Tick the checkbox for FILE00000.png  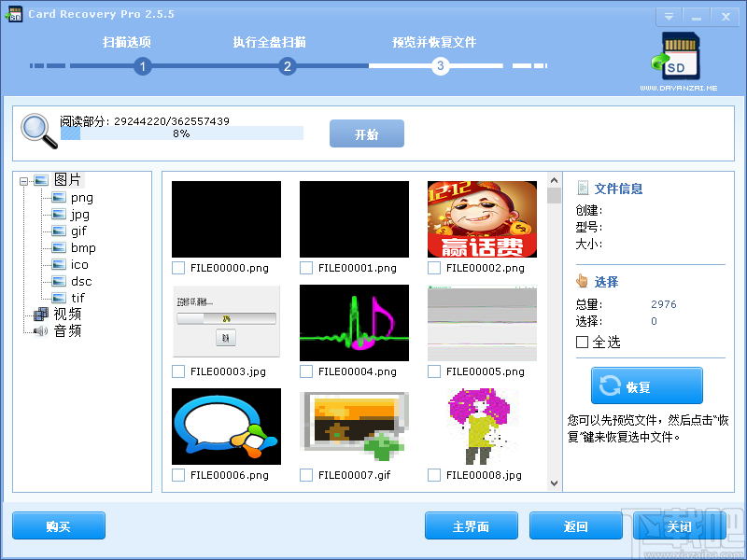coord(178,268)
